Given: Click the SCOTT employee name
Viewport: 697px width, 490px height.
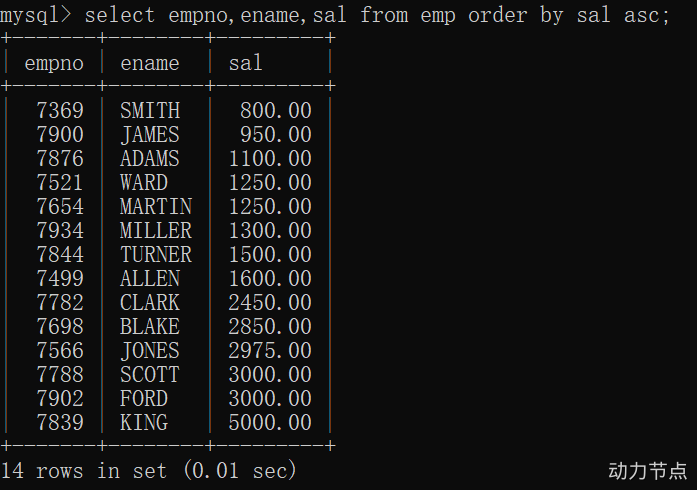Looking at the screenshot, I should 150,374.
